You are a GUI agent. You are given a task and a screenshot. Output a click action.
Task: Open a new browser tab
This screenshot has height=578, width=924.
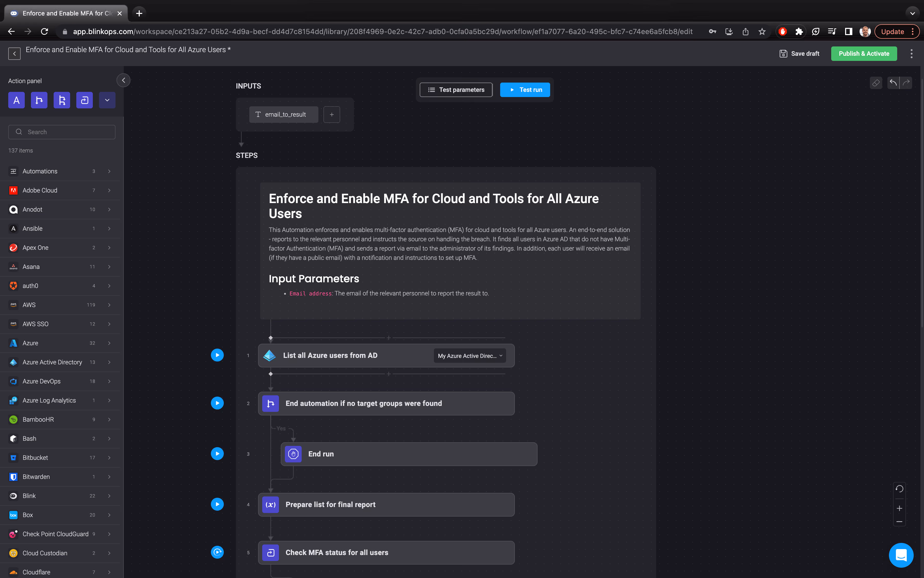click(x=139, y=13)
